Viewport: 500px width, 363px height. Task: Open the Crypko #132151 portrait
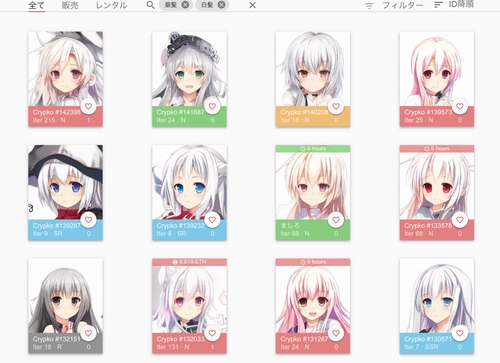pos(65,296)
